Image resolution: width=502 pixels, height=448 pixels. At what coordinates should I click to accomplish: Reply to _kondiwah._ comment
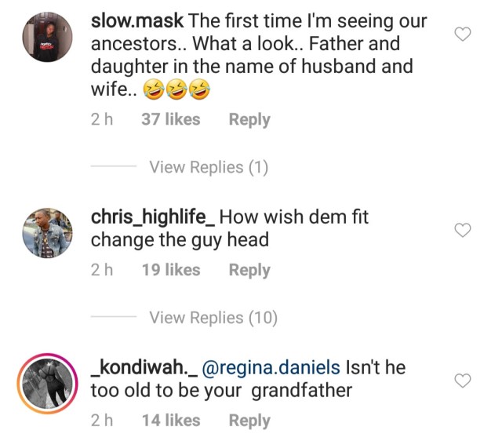point(249,421)
